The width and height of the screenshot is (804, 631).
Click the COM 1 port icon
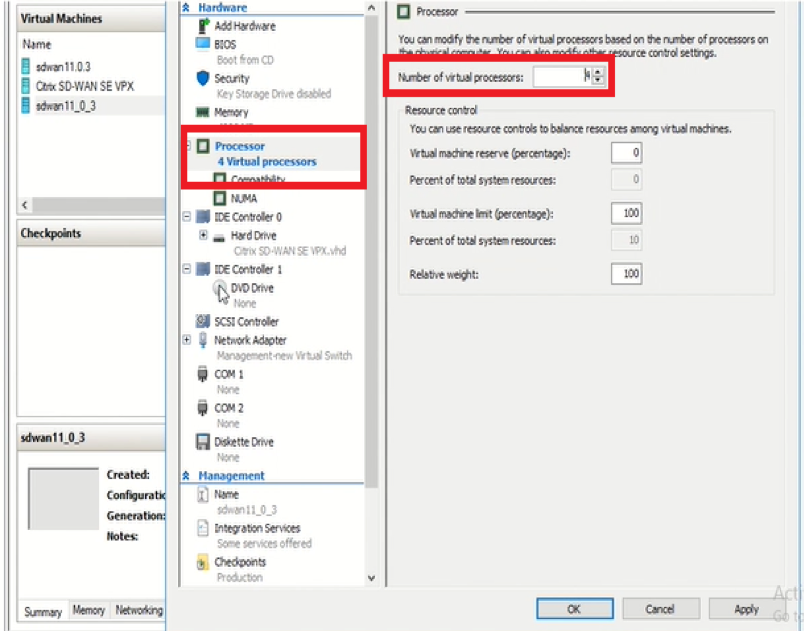(203, 374)
